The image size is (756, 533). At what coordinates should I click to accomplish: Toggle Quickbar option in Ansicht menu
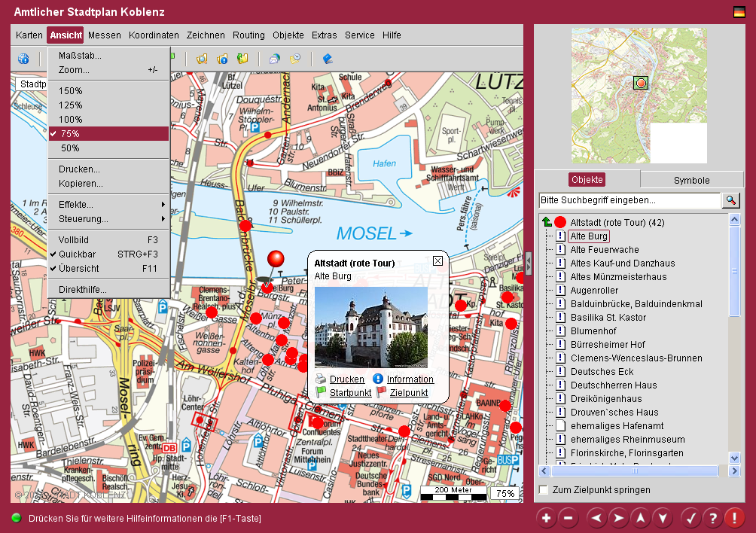point(78,254)
